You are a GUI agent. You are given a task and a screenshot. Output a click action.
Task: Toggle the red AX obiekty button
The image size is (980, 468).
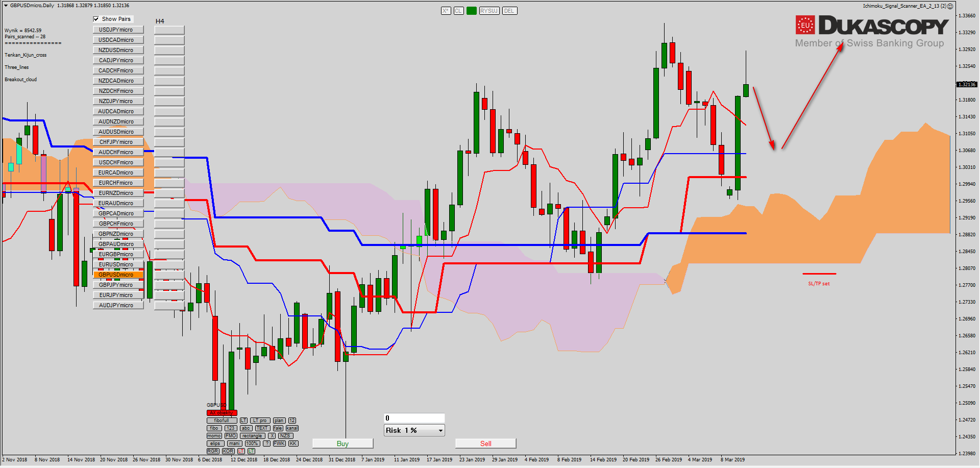pos(222,413)
